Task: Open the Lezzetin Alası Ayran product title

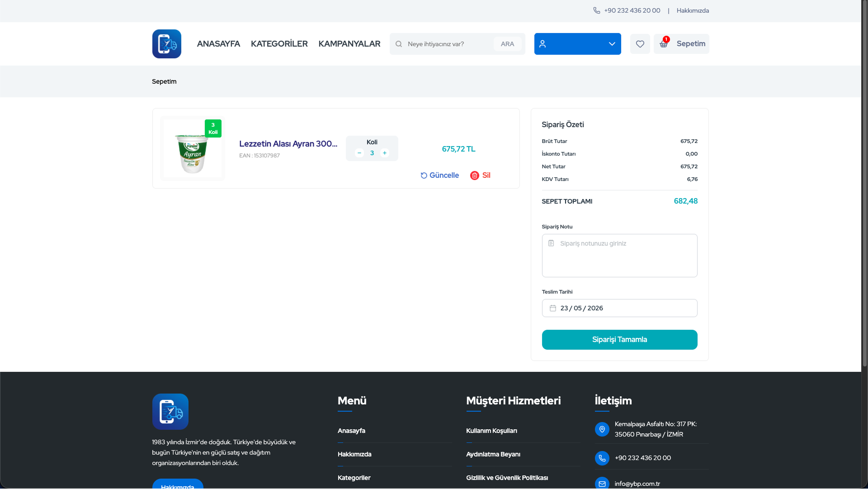Action: pos(288,144)
